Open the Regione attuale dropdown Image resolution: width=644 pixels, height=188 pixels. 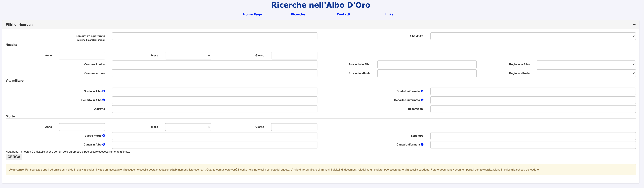tap(586, 73)
